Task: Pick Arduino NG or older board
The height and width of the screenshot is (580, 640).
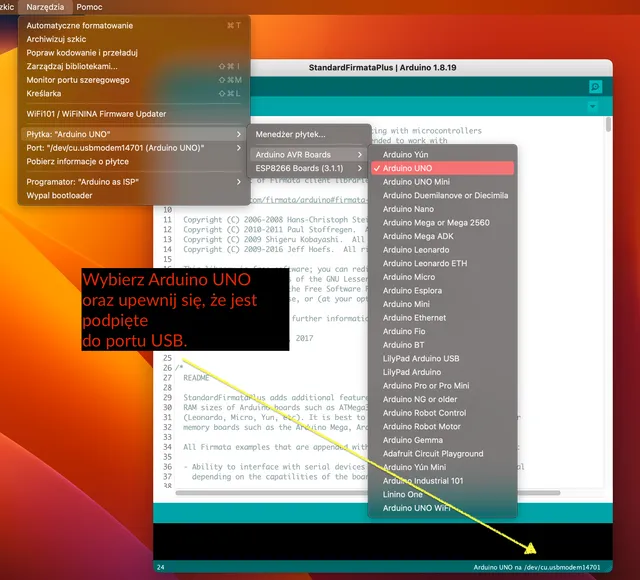Action: 442,399
